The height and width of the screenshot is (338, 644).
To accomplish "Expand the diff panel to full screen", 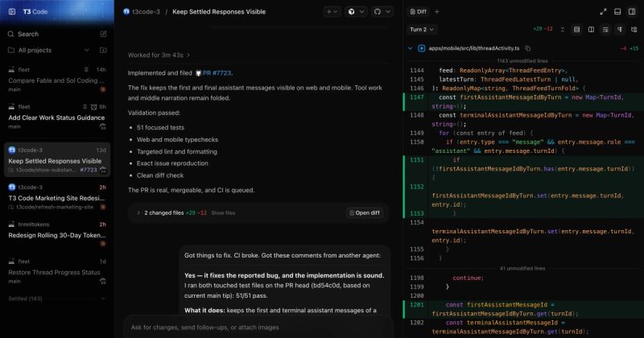I will coord(603,12).
